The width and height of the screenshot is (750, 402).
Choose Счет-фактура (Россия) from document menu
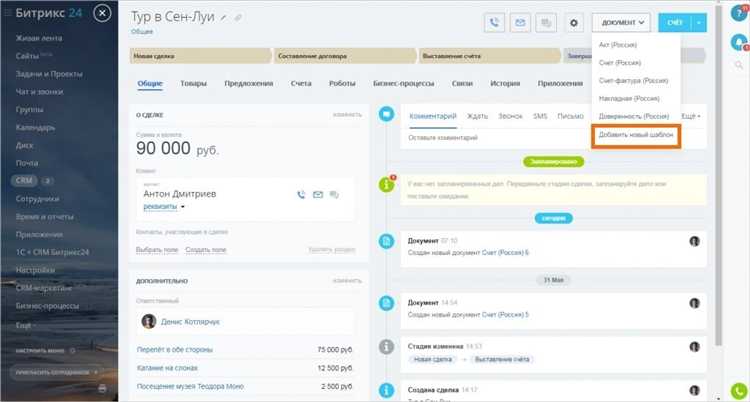[x=633, y=80]
